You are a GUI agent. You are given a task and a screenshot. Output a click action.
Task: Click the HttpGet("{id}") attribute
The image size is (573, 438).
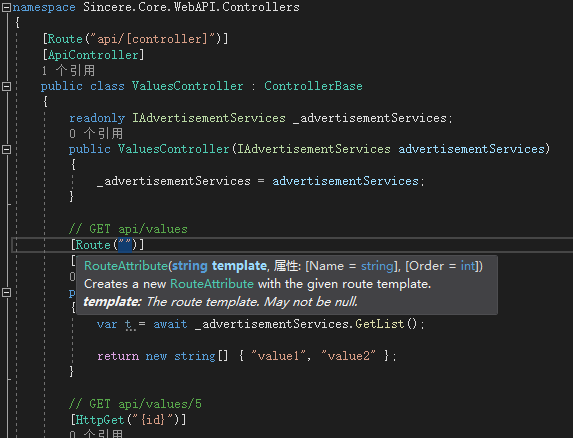pos(128,420)
